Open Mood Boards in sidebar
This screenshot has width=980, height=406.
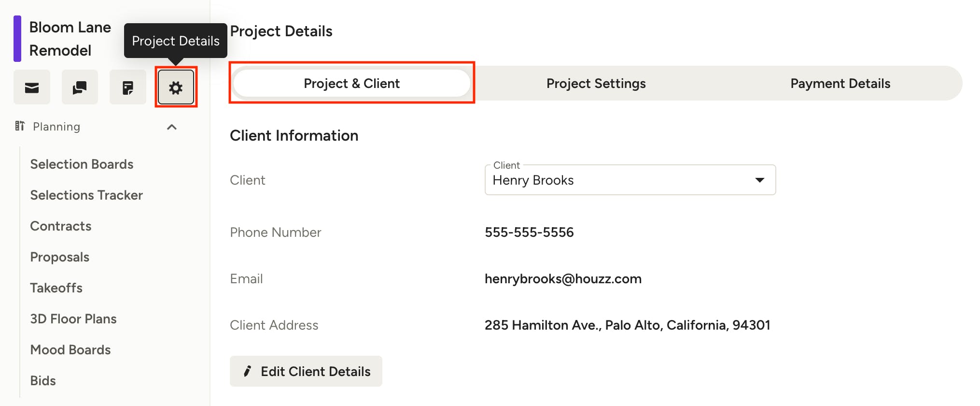click(70, 350)
